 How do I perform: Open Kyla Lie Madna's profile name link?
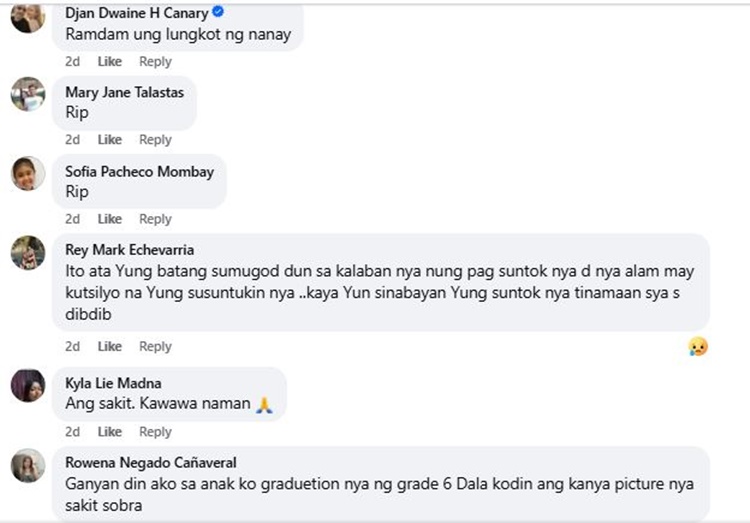(113, 383)
